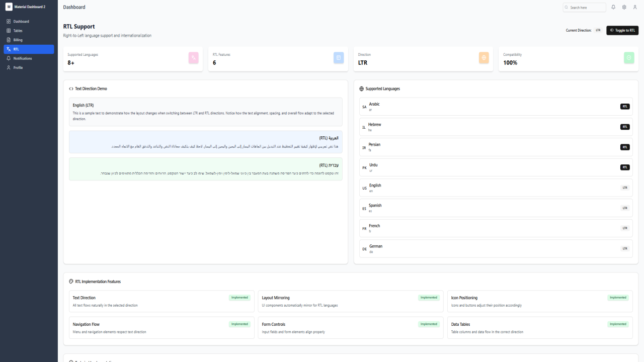Image resolution: width=644 pixels, height=362 pixels.
Task: Click the RTL Features 6 stat card
Action: pos(278,59)
